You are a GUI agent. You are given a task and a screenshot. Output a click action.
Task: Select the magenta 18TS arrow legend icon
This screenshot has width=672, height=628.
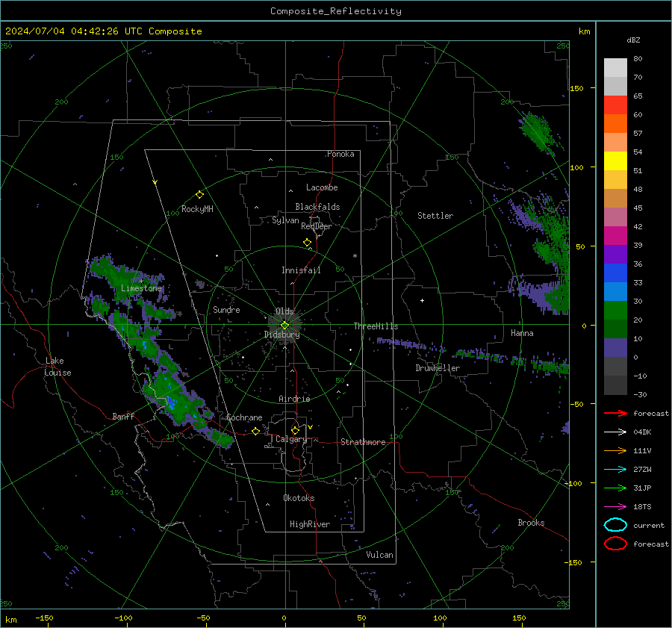615,507
